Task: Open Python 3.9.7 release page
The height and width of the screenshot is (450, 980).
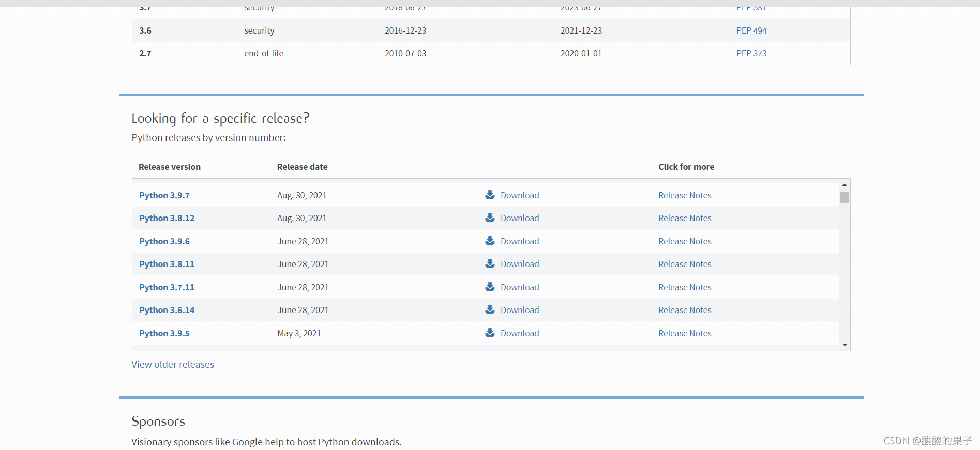Action: point(164,195)
